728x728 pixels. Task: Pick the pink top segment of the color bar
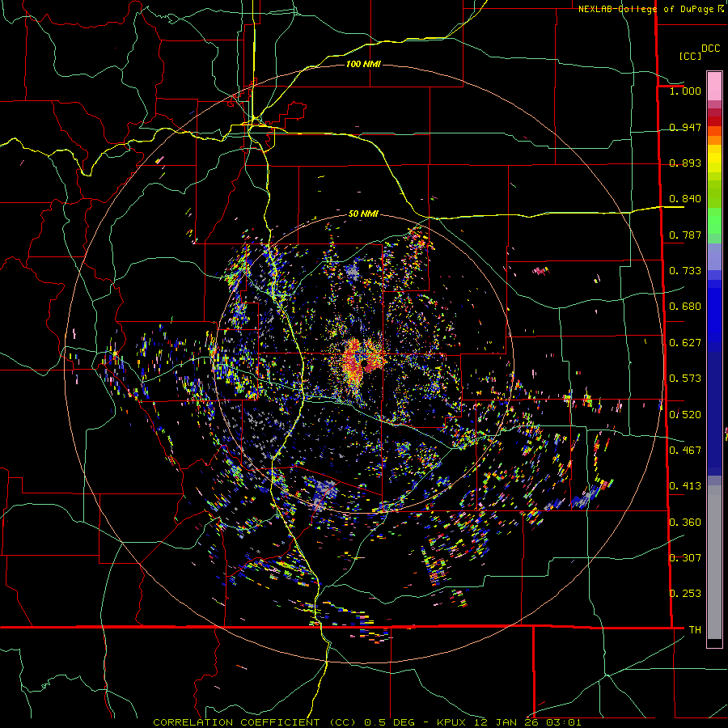pos(714,86)
